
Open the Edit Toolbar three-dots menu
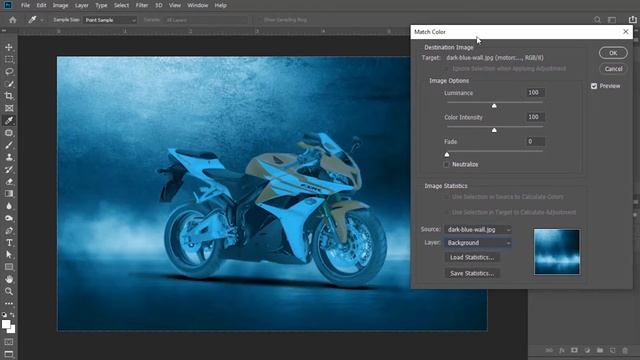pyautogui.click(x=9, y=304)
